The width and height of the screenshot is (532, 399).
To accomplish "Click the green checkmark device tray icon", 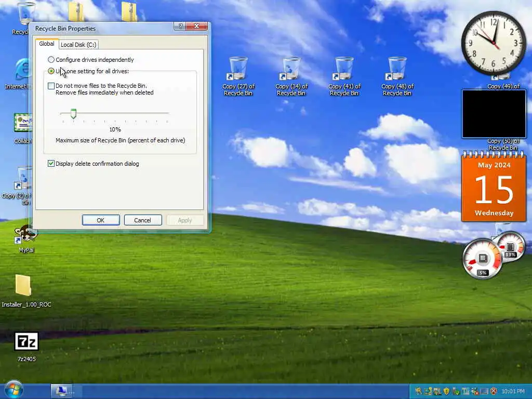I will [456, 391].
